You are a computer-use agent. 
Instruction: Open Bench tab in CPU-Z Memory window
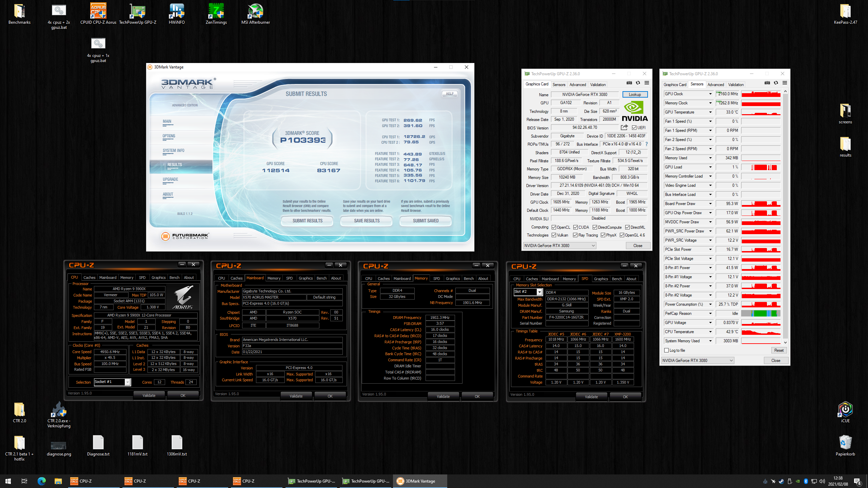(x=469, y=279)
